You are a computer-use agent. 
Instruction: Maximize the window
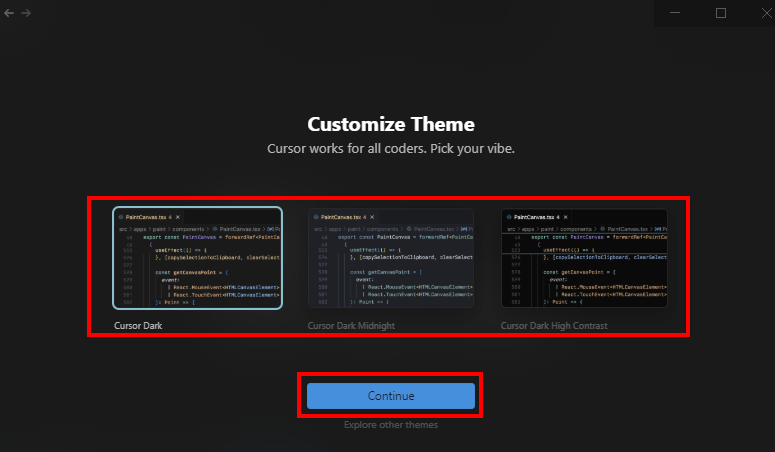click(x=721, y=13)
